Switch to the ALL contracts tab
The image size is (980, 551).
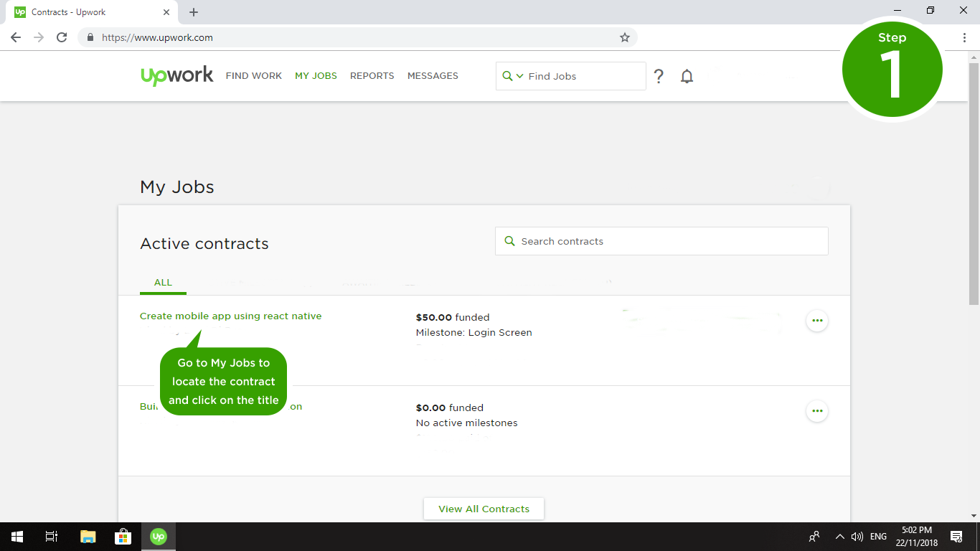163,282
